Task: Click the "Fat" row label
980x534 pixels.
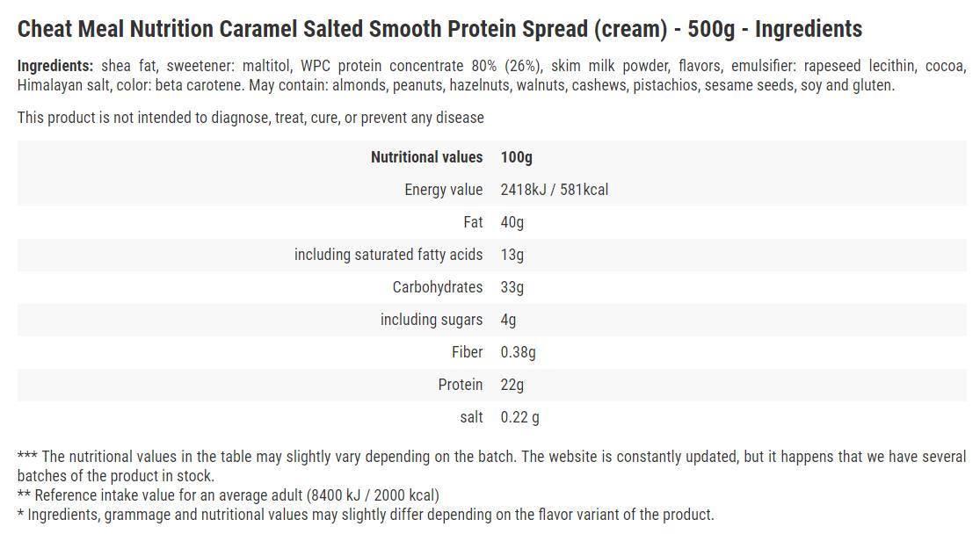Action: click(x=473, y=222)
